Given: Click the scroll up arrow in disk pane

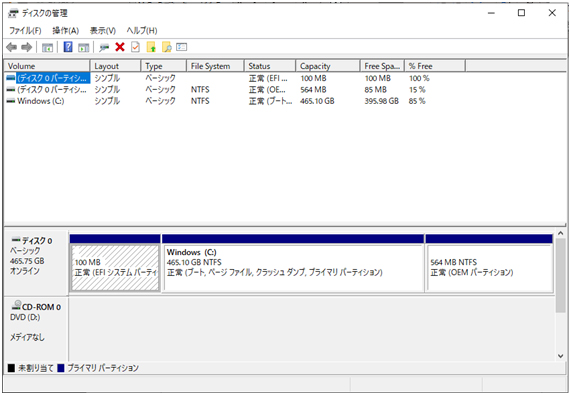Looking at the screenshot, I should [x=560, y=233].
